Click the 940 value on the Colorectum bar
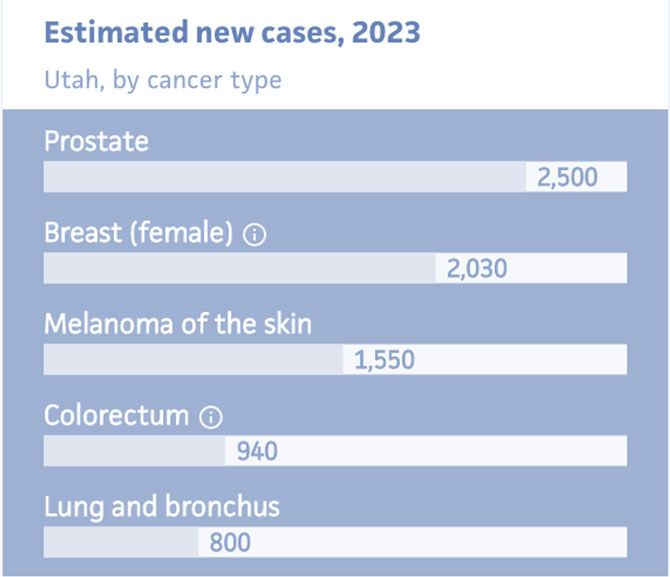The width and height of the screenshot is (670, 577). point(257,451)
